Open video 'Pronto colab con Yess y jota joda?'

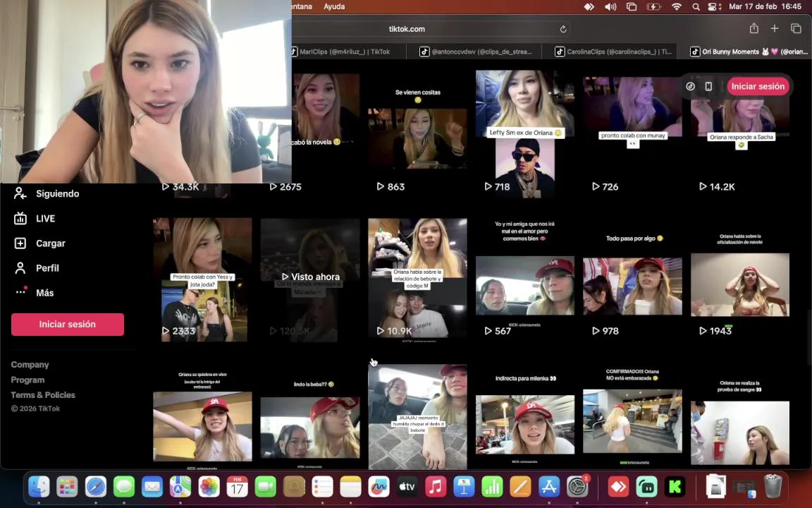coord(202,279)
